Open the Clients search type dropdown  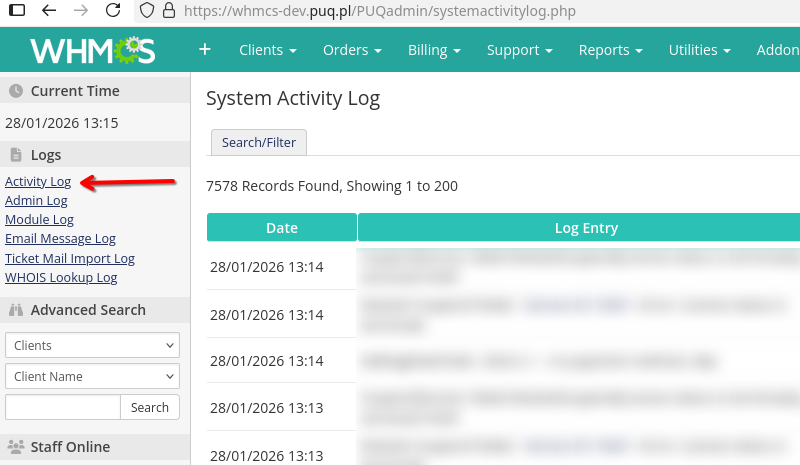point(91,345)
